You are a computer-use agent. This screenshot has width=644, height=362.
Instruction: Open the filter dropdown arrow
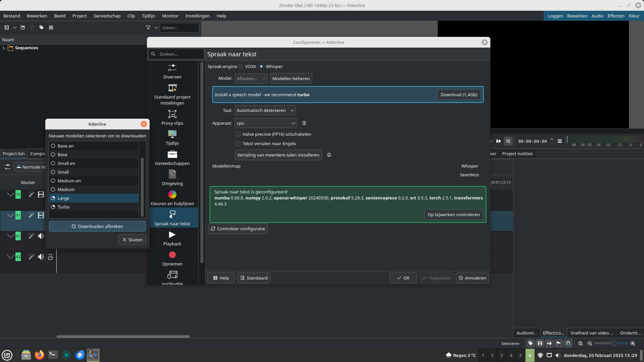[156, 27]
